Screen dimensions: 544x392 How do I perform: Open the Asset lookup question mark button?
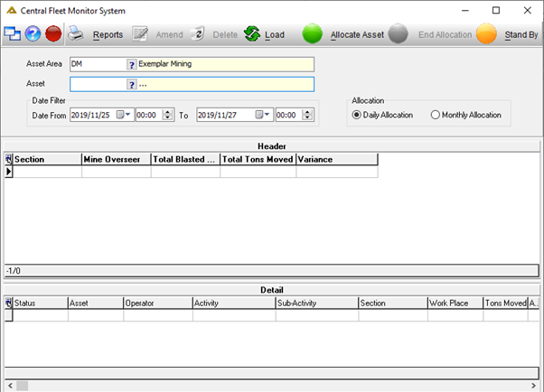pyautogui.click(x=132, y=84)
